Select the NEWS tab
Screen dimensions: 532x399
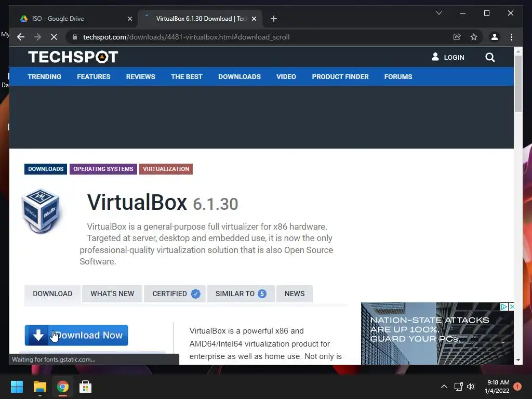pyautogui.click(x=295, y=294)
